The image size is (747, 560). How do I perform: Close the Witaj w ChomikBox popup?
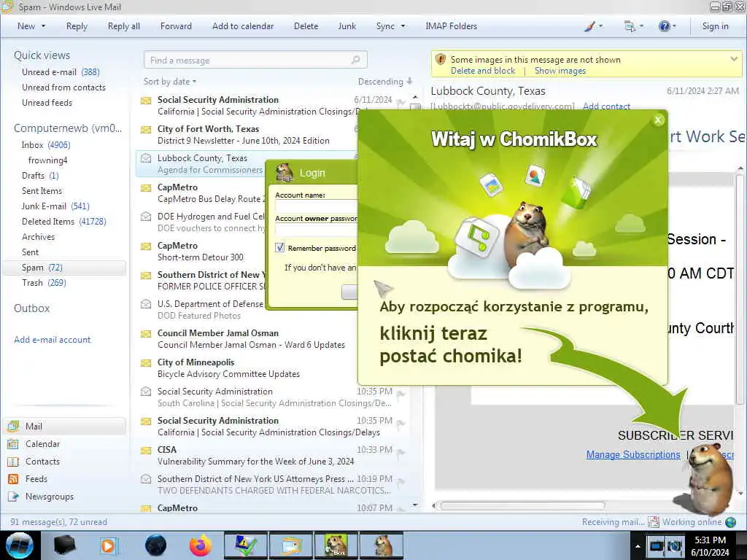coord(658,120)
